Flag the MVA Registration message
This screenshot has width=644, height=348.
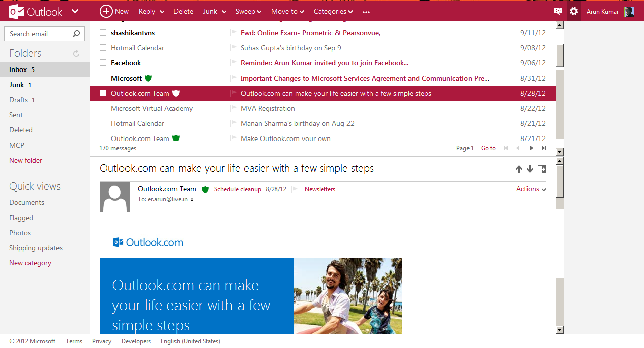(x=233, y=108)
